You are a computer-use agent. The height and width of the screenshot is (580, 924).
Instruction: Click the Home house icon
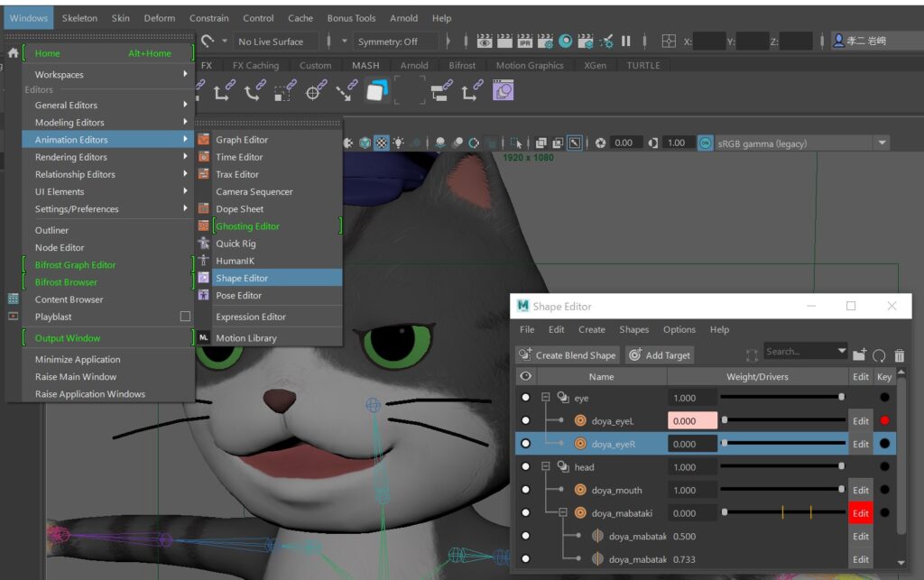13,53
